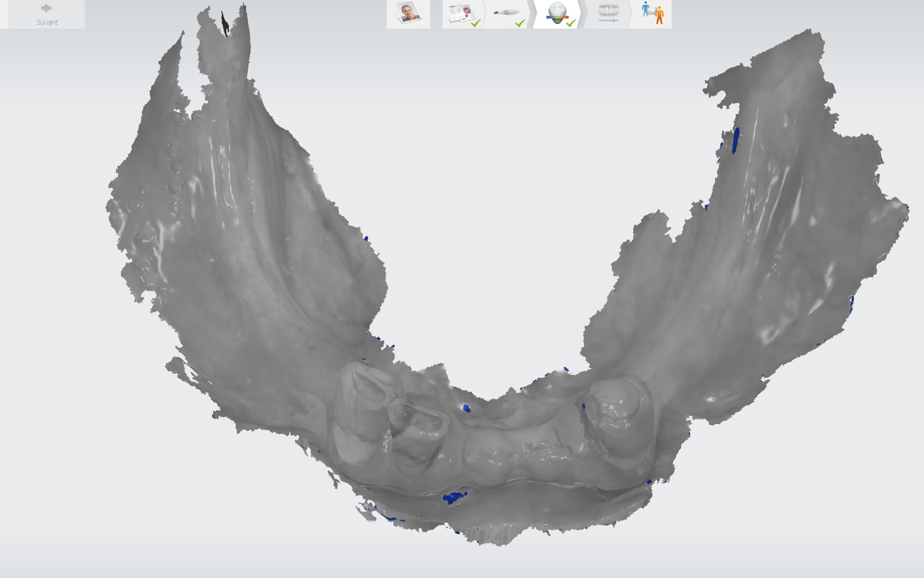
Task: Select the colored tooth analysis step
Action: (556, 13)
